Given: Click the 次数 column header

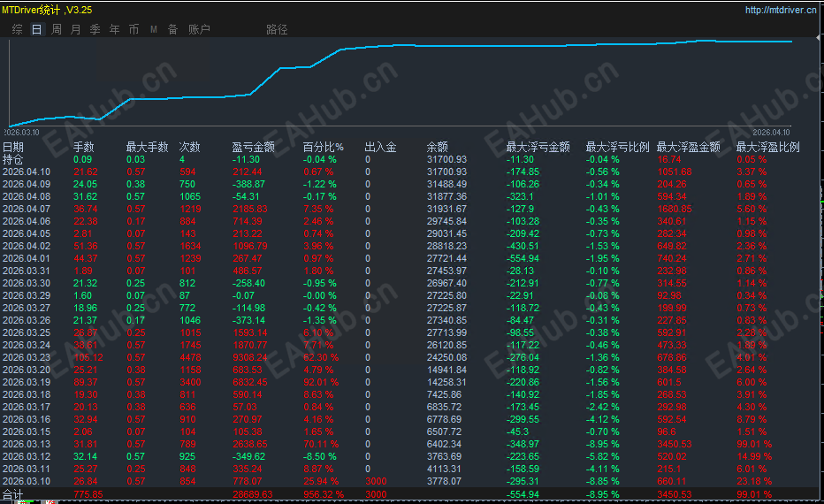Looking at the screenshot, I should click(190, 147).
